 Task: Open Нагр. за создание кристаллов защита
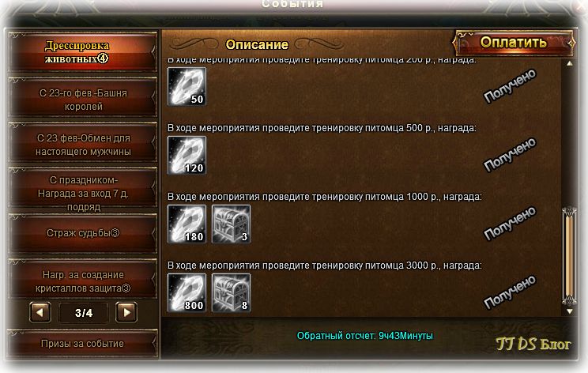click(x=82, y=281)
